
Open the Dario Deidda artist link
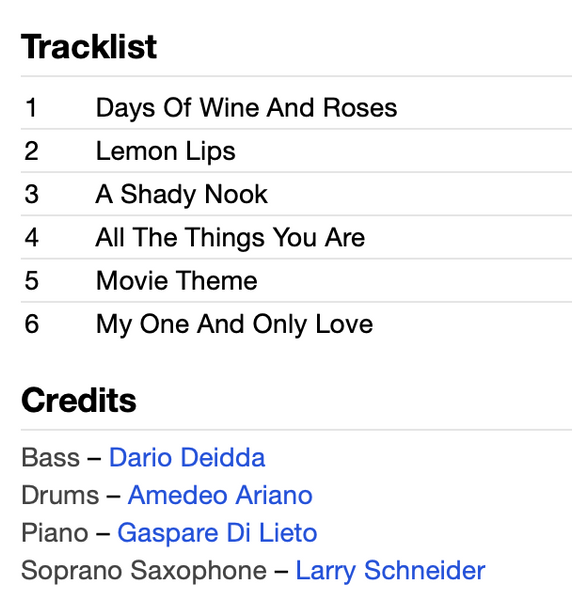pos(187,457)
